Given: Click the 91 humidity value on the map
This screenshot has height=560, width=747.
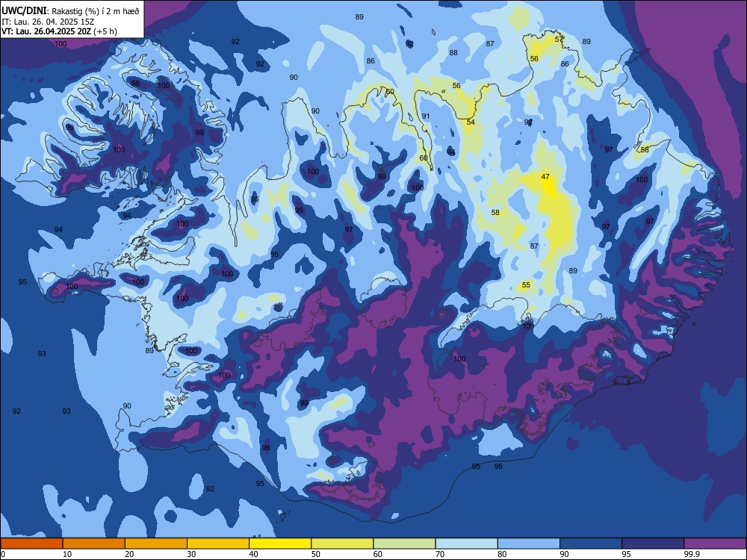Looking at the screenshot, I should pos(426,116).
